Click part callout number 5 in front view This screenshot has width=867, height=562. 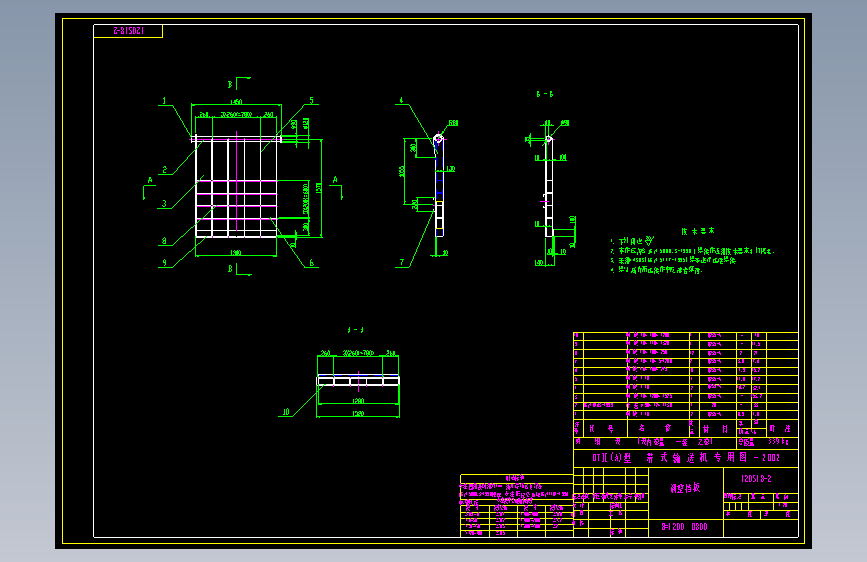[311, 101]
